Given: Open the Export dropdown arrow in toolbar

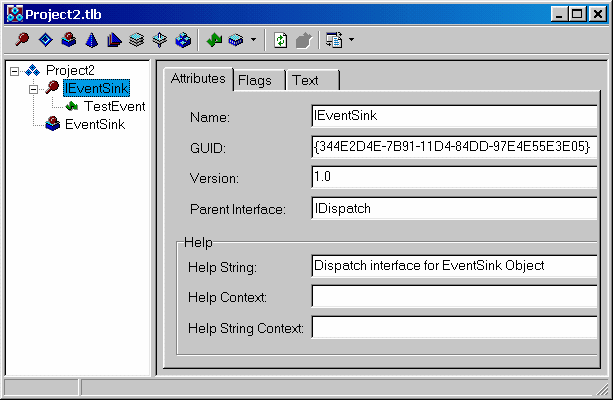Looking at the screenshot, I should pyautogui.click(x=350, y=41).
